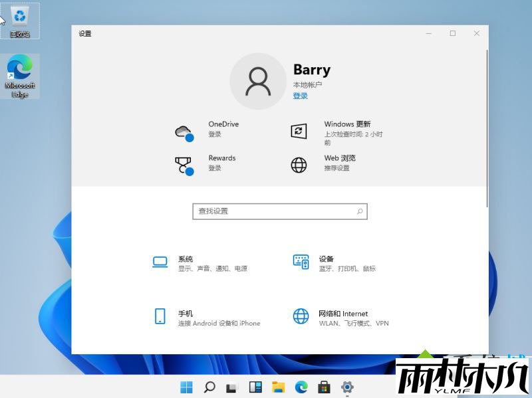This screenshot has height=398, width=532.
Task: Open the Windows Start menu
Action: pyautogui.click(x=186, y=387)
